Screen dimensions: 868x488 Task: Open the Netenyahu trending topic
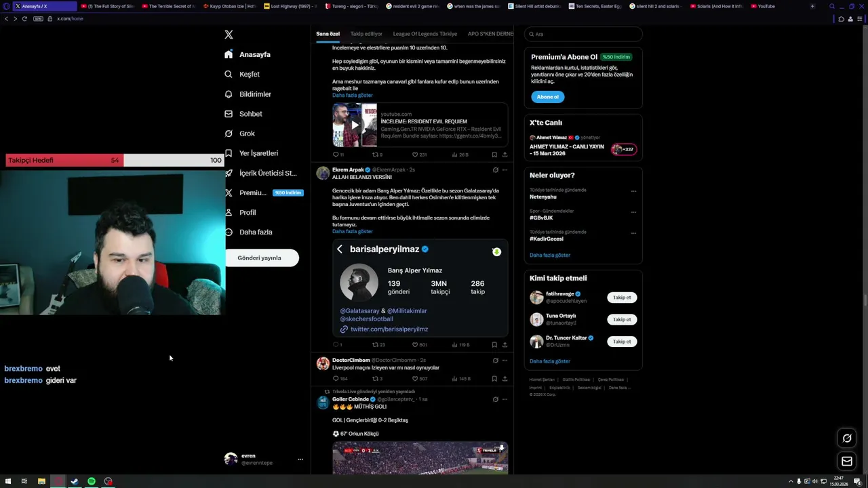(543, 197)
